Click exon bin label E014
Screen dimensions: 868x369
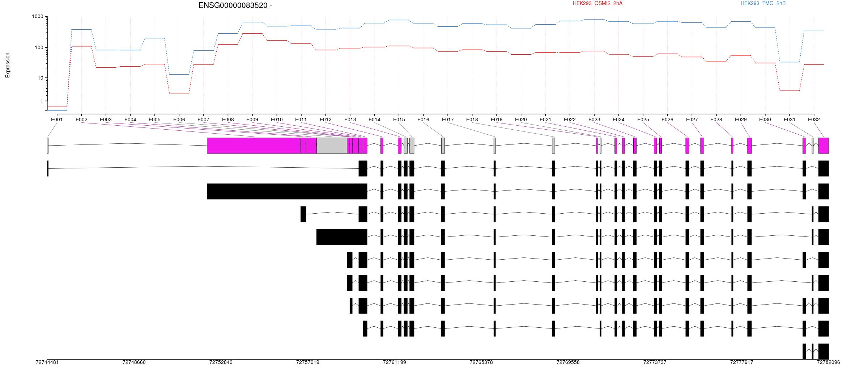(374, 119)
